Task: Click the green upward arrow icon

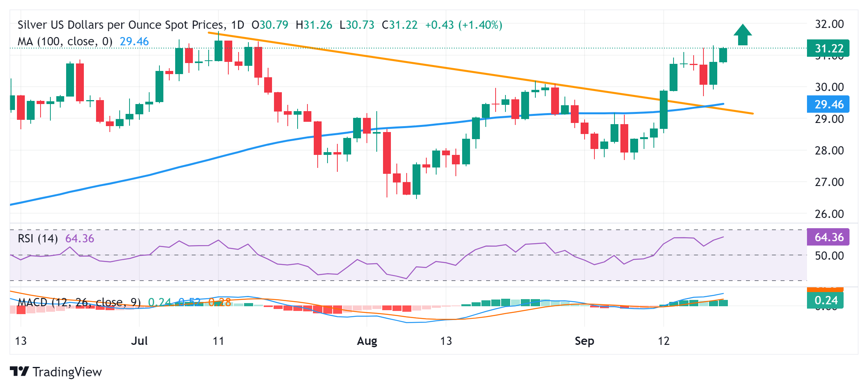Action: click(x=742, y=35)
